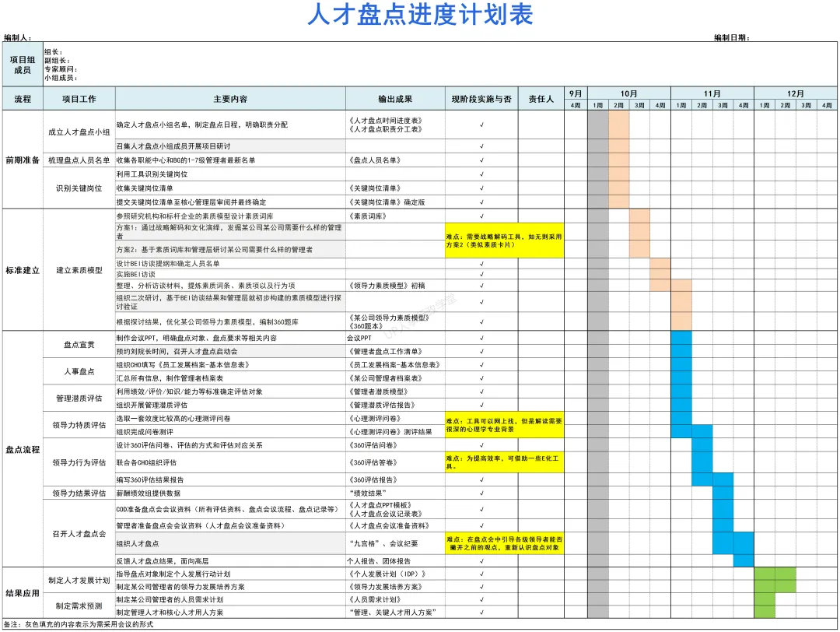
Task: Select the 编制日期 label
Action: point(732,37)
